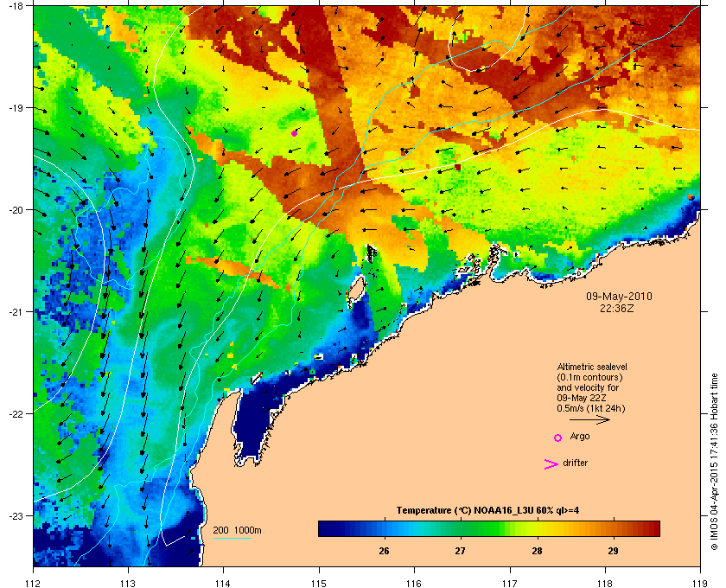Click the '09-May 22Z' text in the legend
The height and width of the screenshot is (588, 726).
pyautogui.click(x=582, y=398)
